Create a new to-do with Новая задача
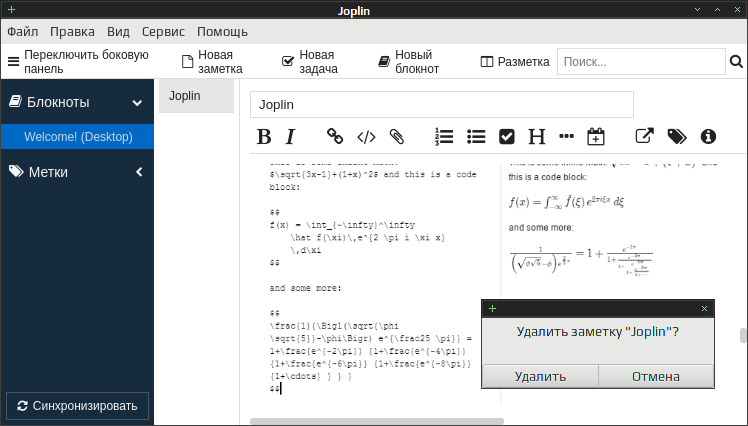 click(310, 62)
